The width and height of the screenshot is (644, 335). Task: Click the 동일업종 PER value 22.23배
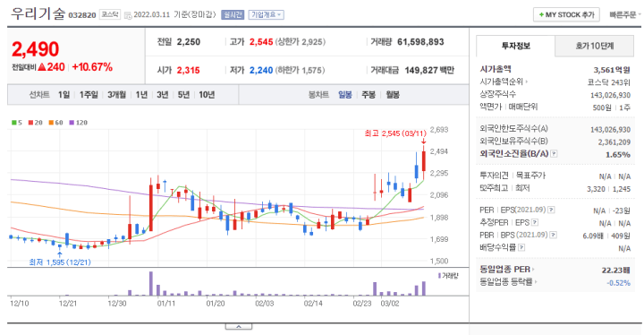(x=616, y=270)
